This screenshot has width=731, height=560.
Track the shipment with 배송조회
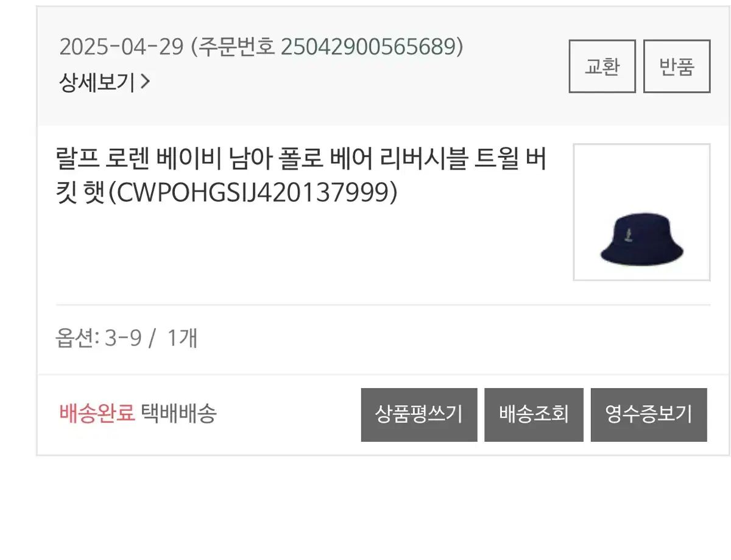[x=534, y=414]
